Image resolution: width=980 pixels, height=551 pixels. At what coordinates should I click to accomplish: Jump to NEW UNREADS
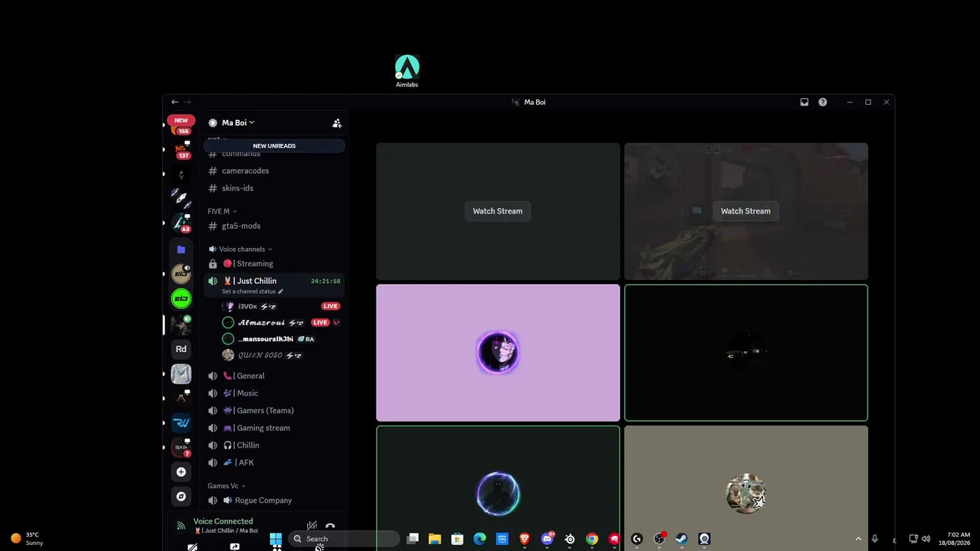pos(274,145)
